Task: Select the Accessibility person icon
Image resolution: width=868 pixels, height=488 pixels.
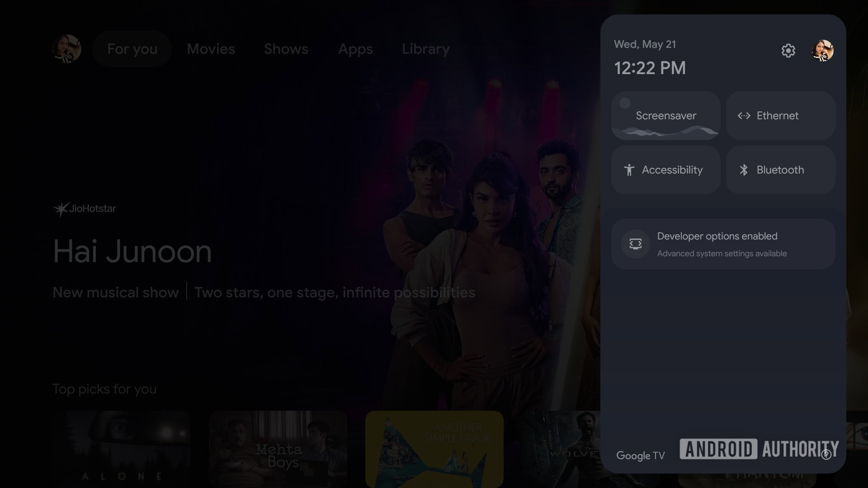Action: [x=629, y=170]
